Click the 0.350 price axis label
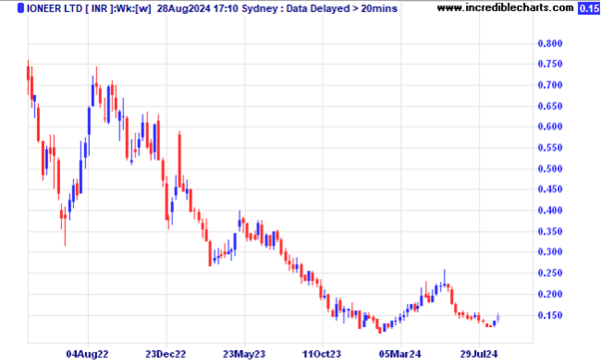601x364 pixels. (550, 231)
